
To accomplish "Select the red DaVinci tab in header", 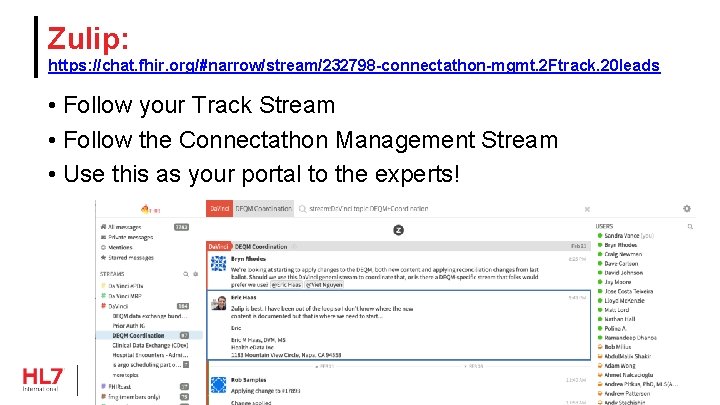I will [219, 209].
